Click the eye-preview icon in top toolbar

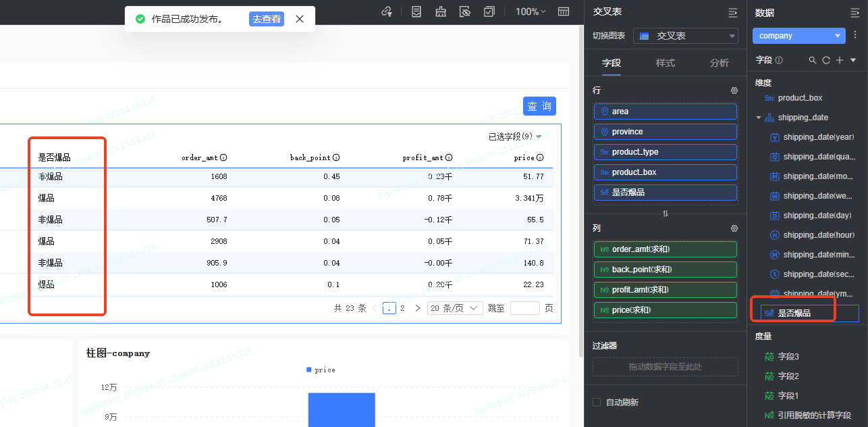click(464, 11)
